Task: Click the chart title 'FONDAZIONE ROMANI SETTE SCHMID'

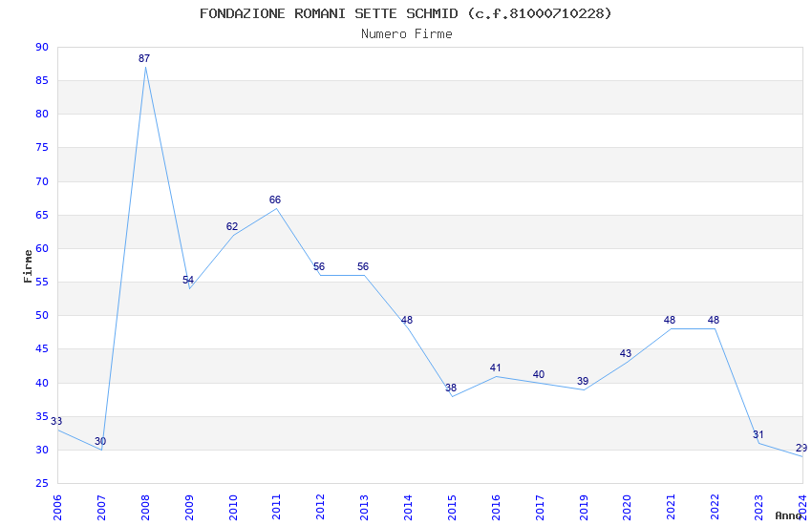Action: tap(329, 13)
